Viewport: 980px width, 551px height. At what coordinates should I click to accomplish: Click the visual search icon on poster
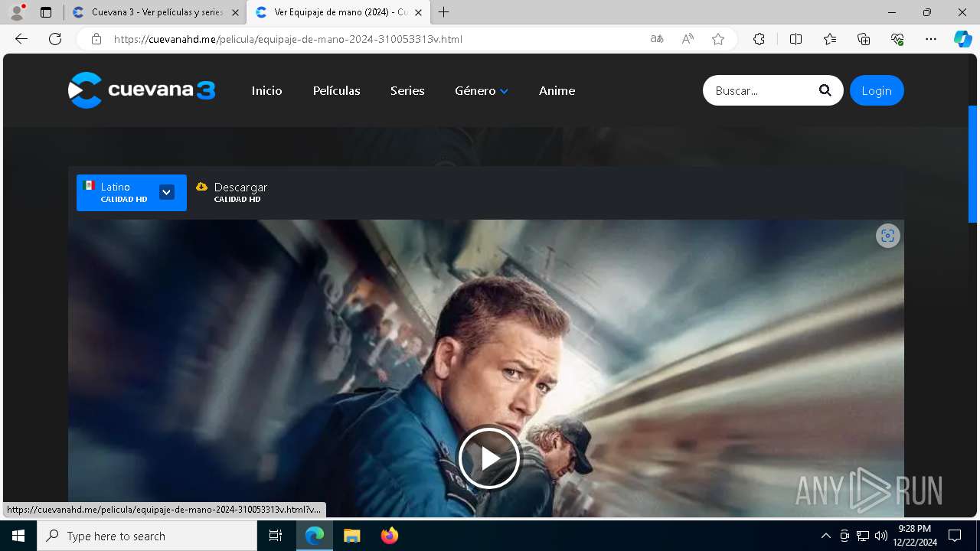coord(887,236)
